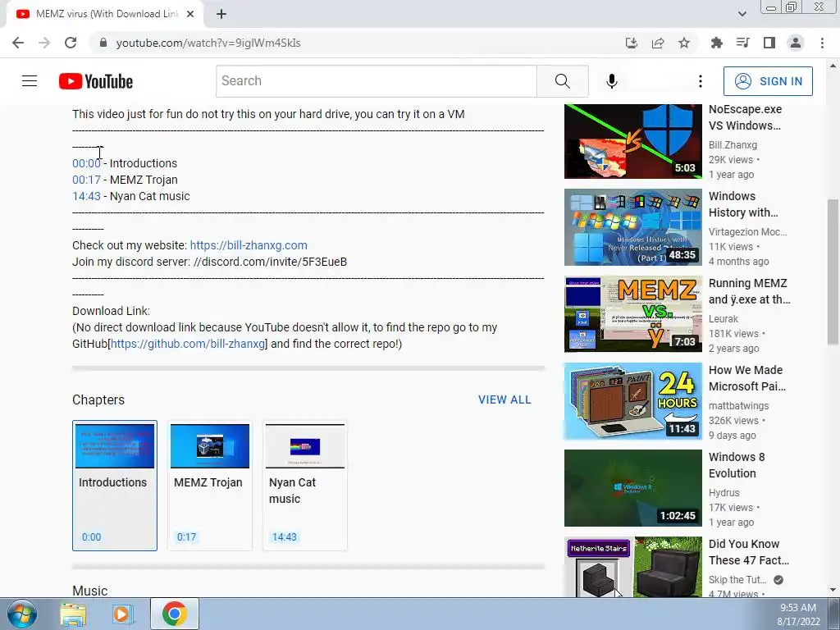840x630 pixels.
Task: Click the padlock site info icon
Action: (x=103, y=43)
